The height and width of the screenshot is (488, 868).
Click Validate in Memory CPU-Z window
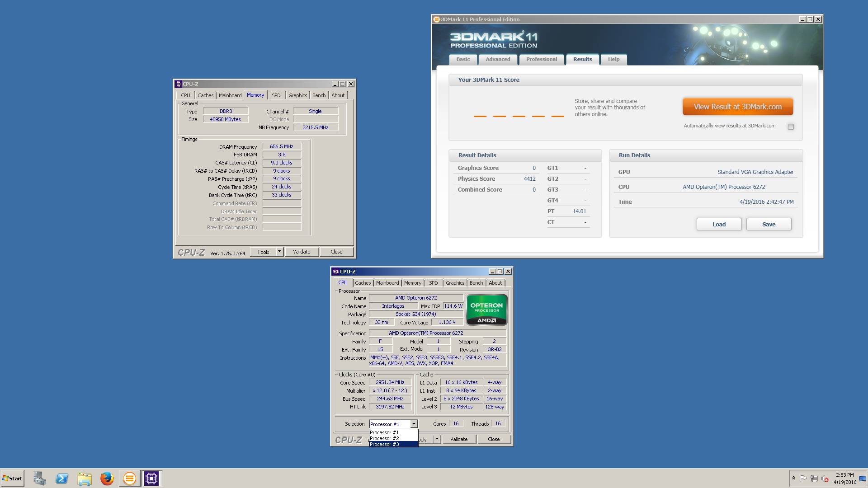point(302,252)
